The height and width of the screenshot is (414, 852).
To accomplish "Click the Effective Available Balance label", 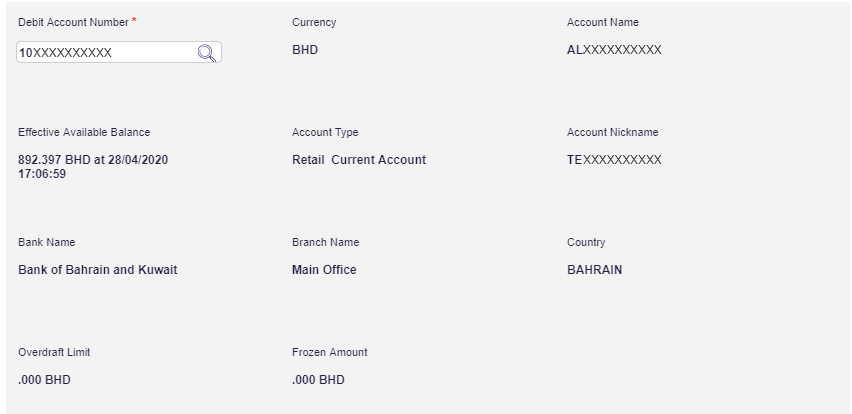I will pyautogui.click(x=84, y=132).
